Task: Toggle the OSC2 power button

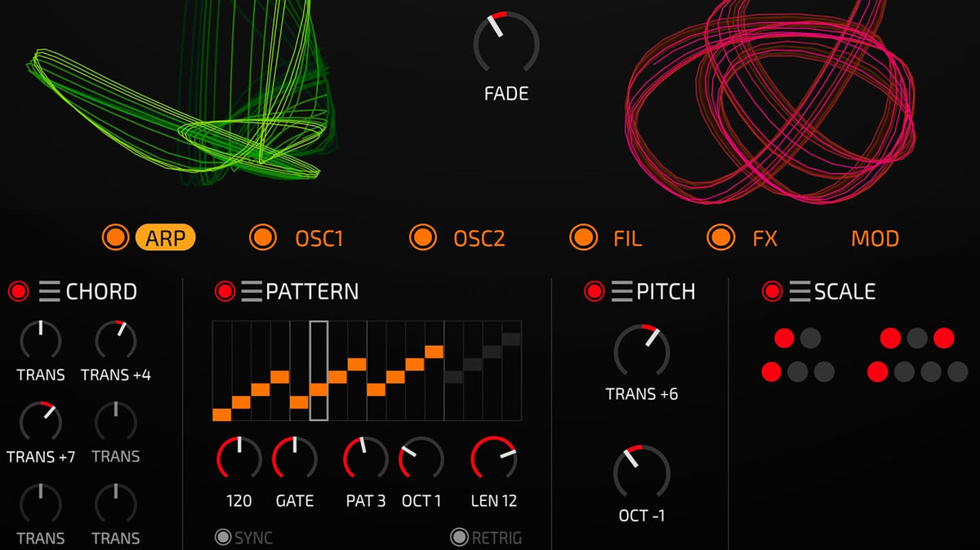Action: (x=423, y=237)
